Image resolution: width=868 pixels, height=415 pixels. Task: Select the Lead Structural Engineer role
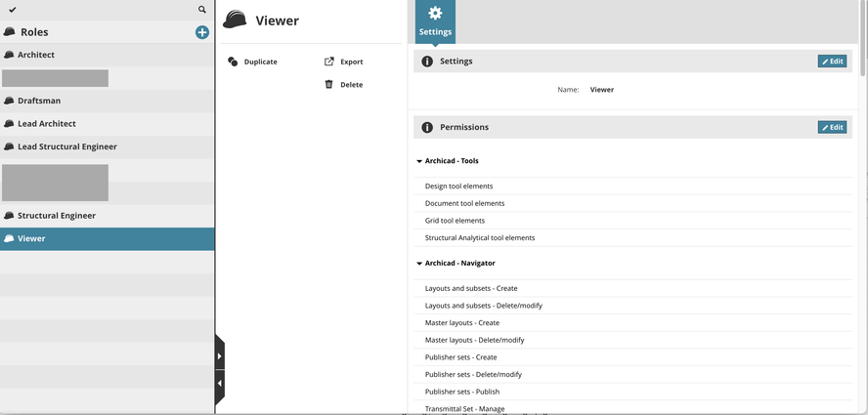(x=66, y=146)
